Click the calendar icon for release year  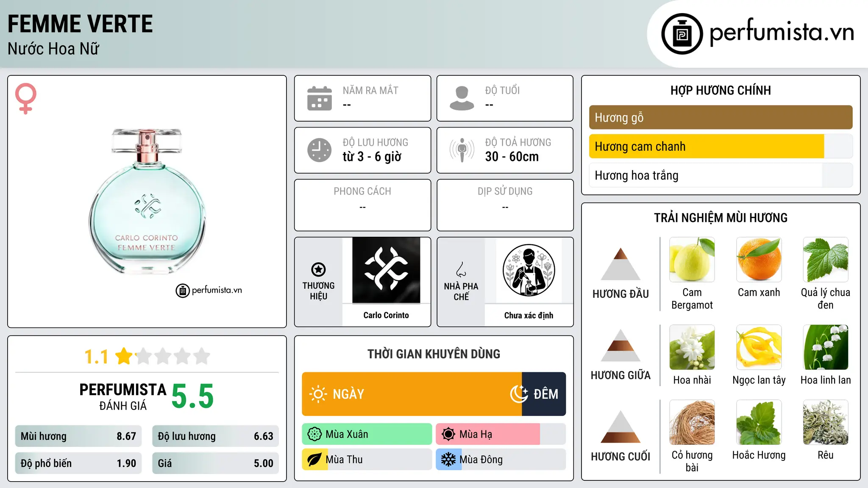[x=320, y=98]
